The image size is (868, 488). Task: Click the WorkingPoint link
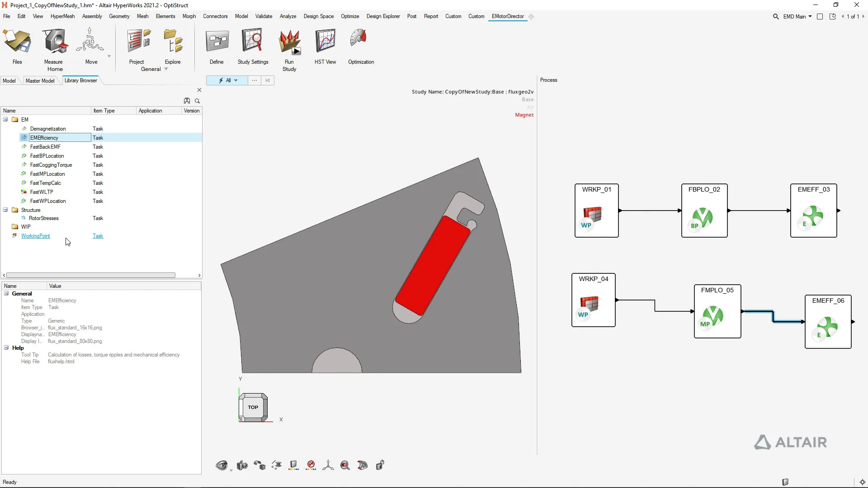tap(35, 236)
